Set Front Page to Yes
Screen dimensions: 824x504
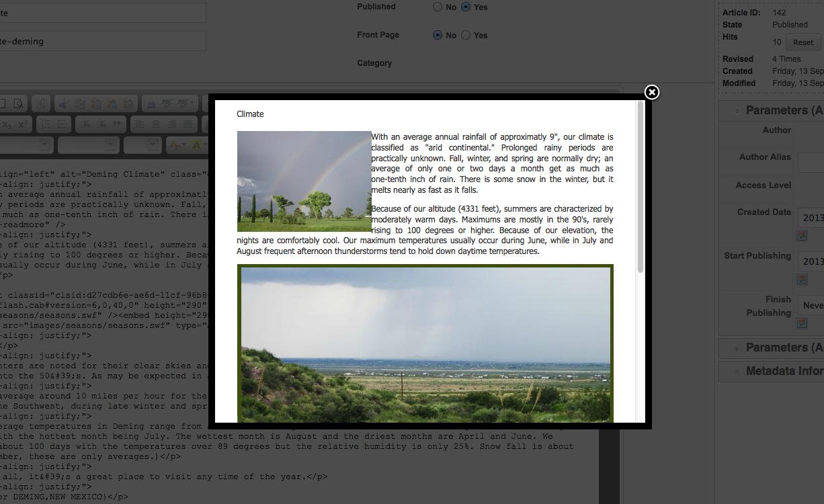(x=466, y=36)
